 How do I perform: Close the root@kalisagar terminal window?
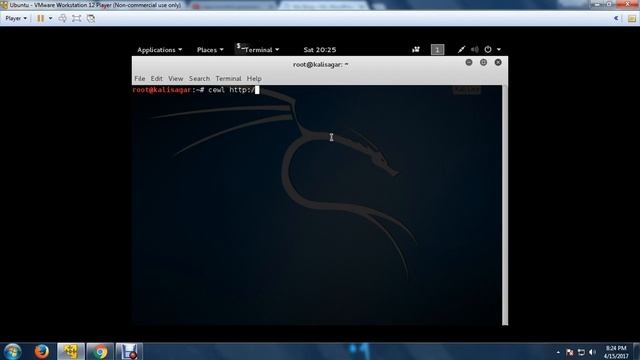(498, 62)
